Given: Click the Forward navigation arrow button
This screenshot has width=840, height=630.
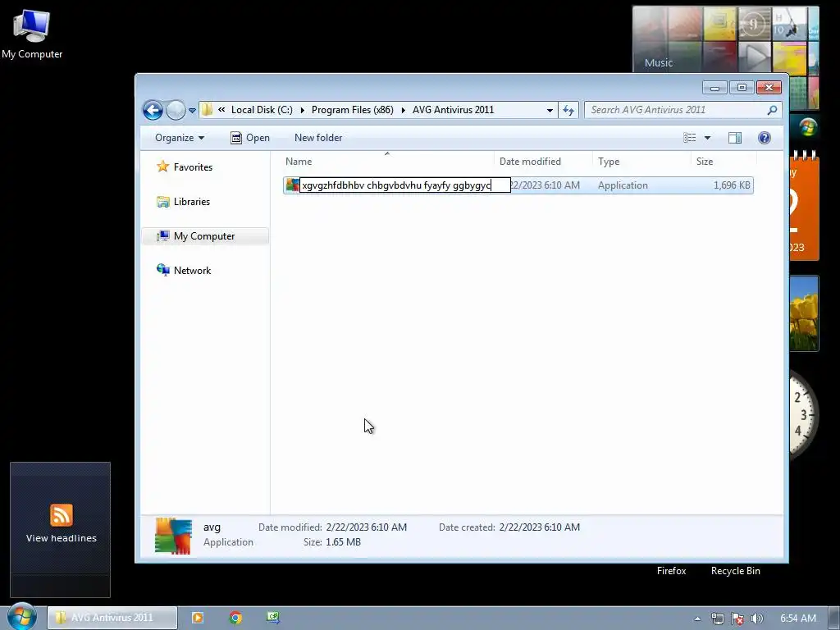Looking at the screenshot, I should click(x=176, y=111).
